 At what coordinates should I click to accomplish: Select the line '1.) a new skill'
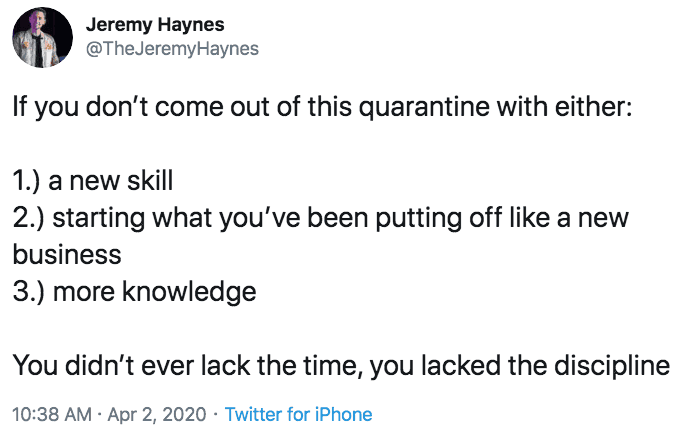[x=93, y=181]
